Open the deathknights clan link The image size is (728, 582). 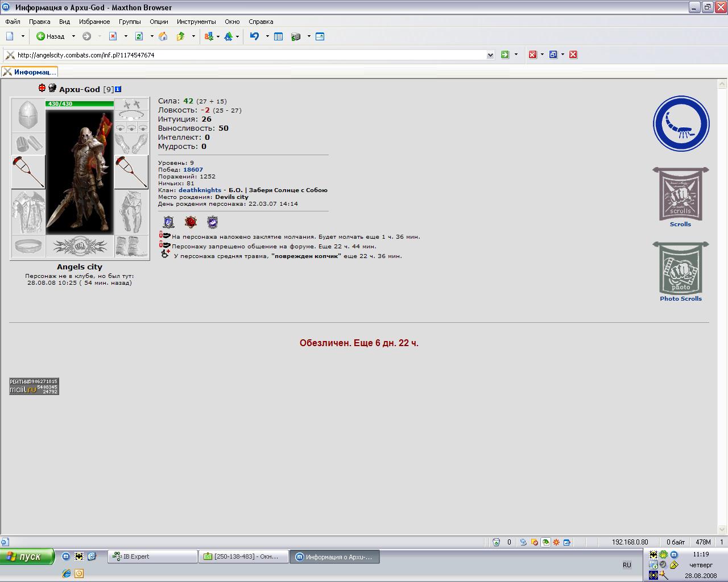(200, 190)
